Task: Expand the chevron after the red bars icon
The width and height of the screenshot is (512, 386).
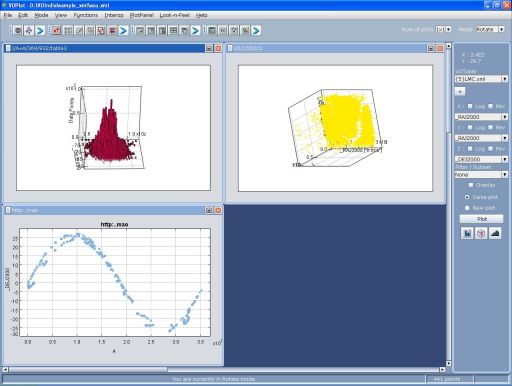Action: [123, 31]
